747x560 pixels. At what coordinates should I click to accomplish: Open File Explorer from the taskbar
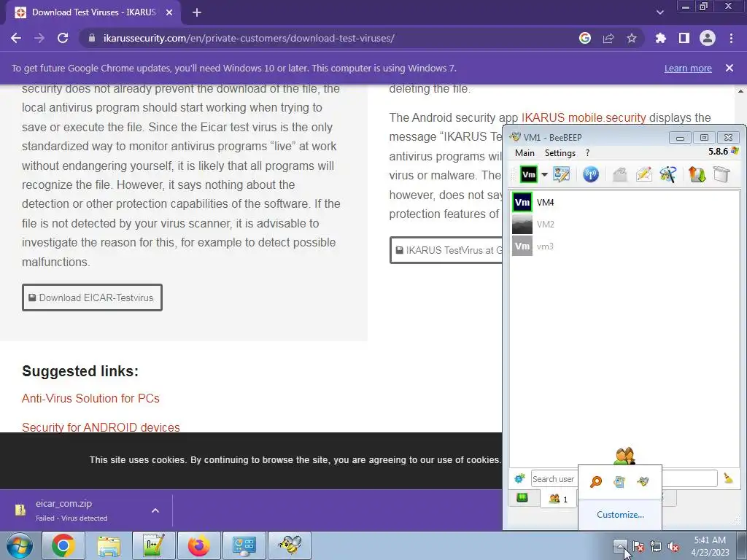pyautogui.click(x=109, y=545)
